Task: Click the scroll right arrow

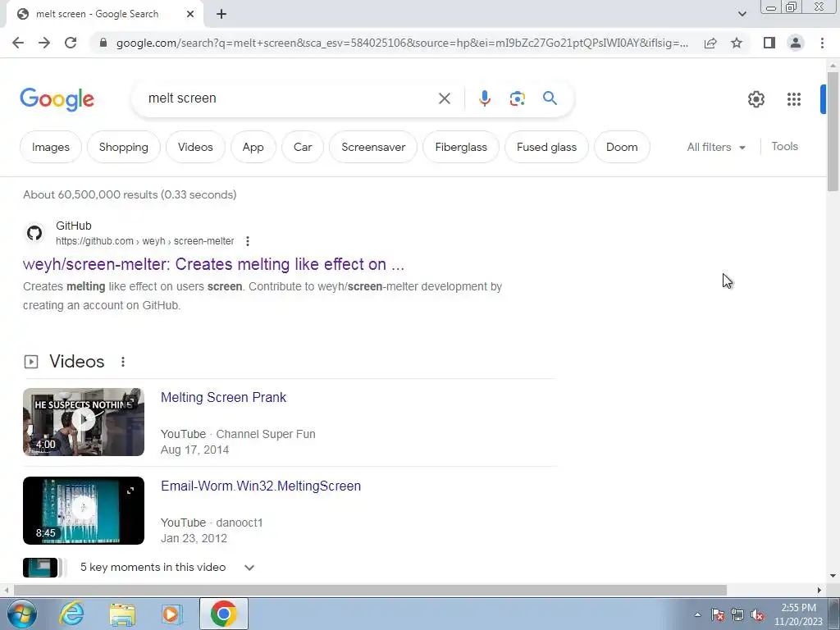Action: (x=819, y=591)
